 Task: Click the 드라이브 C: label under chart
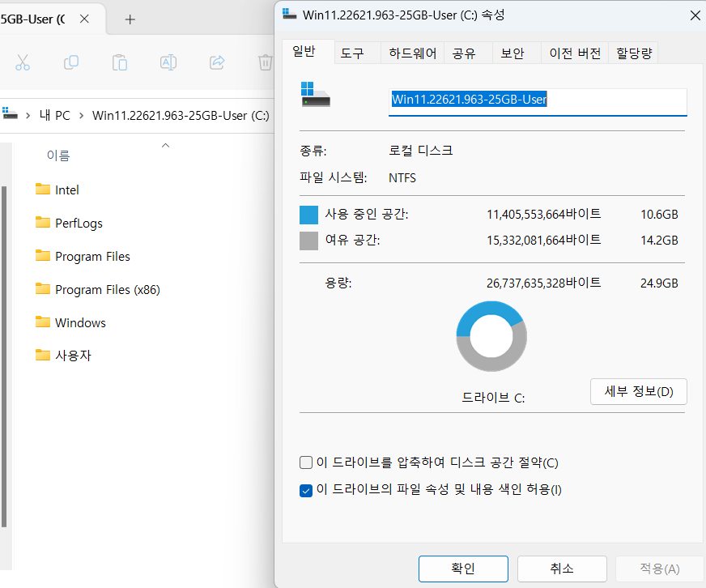tap(494, 398)
